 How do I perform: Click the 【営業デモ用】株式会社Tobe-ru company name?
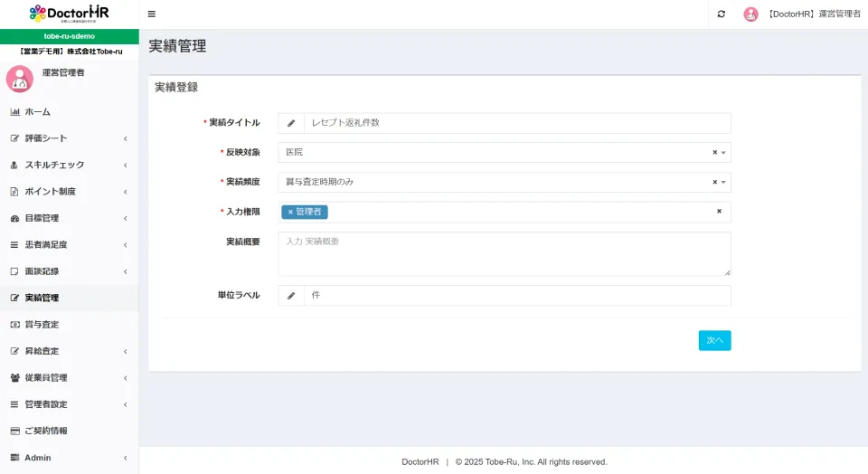click(70, 52)
